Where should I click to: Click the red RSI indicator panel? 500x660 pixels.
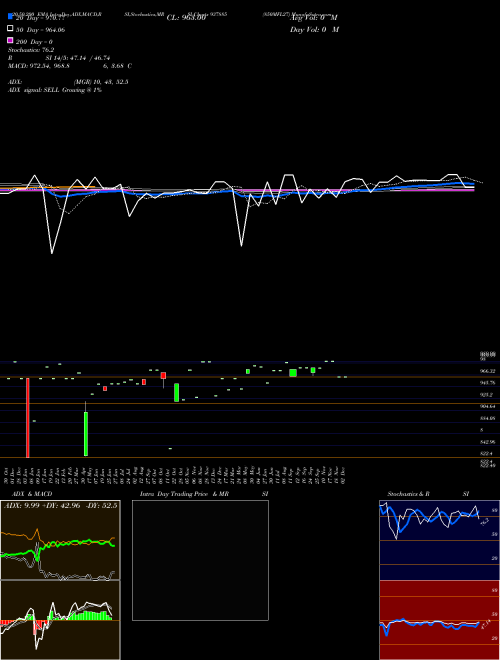pyautogui.click(x=439, y=620)
